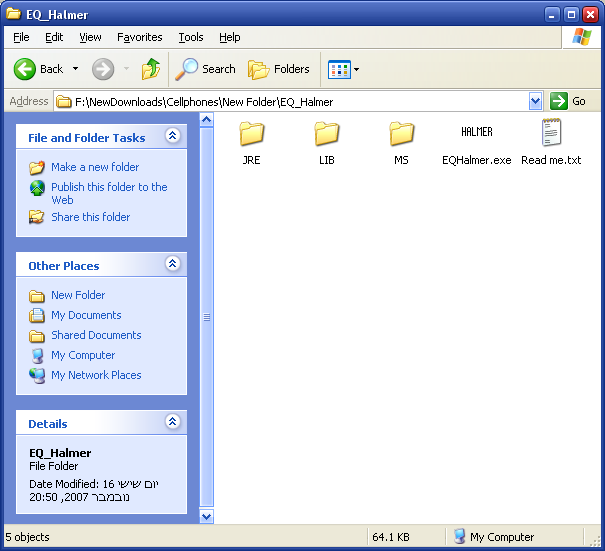This screenshot has width=605, height=551.
Task: Click the address bar path field
Action: (x=290, y=101)
